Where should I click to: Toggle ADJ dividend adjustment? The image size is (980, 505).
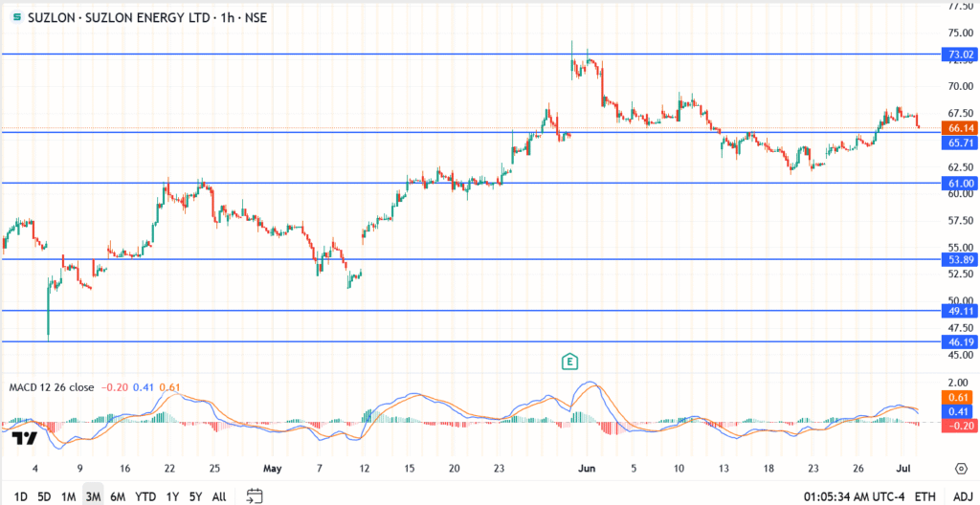[963, 497]
